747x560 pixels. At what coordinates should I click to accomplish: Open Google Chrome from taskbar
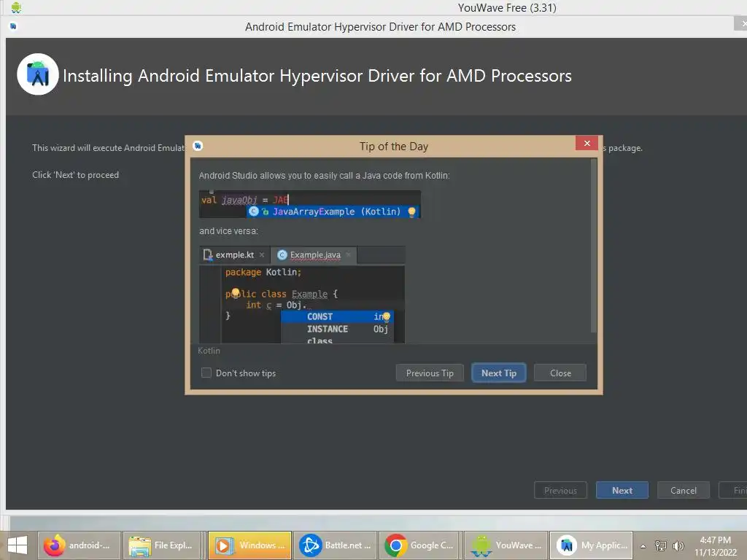click(x=419, y=545)
